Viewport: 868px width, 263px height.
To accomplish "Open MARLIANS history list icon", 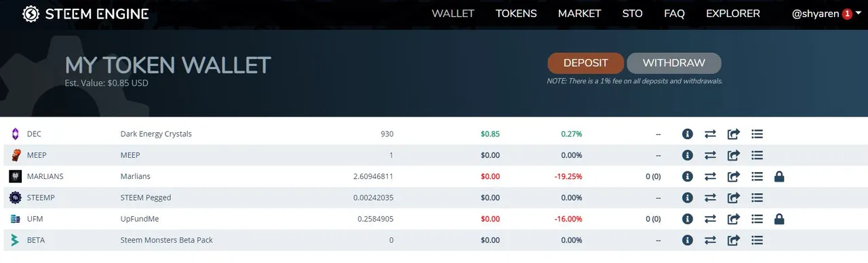I will [x=757, y=176].
